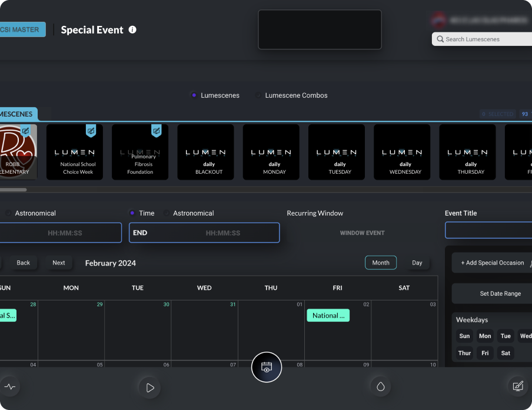
Task: Toggle Tue weekday
Action: pyautogui.click(x=506, y=336)
